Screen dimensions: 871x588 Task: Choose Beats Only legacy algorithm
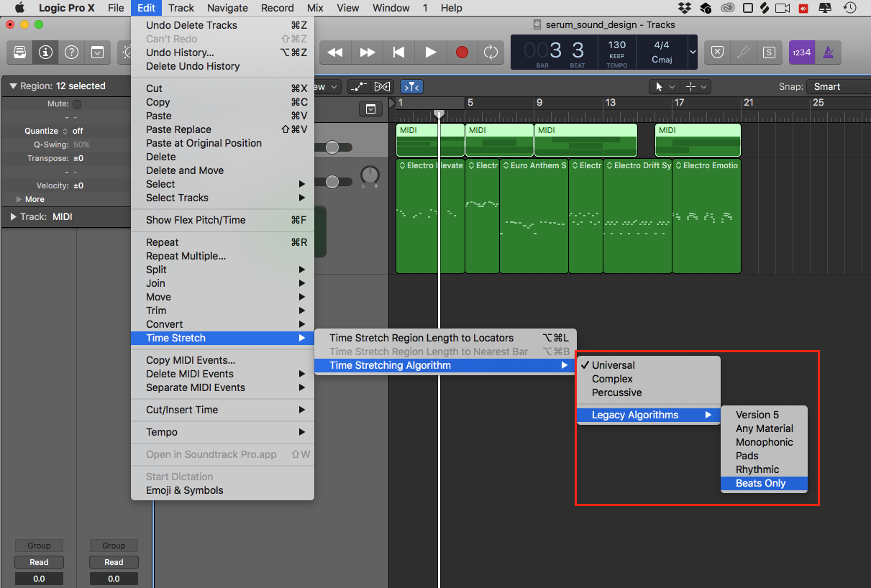point(764,483)
